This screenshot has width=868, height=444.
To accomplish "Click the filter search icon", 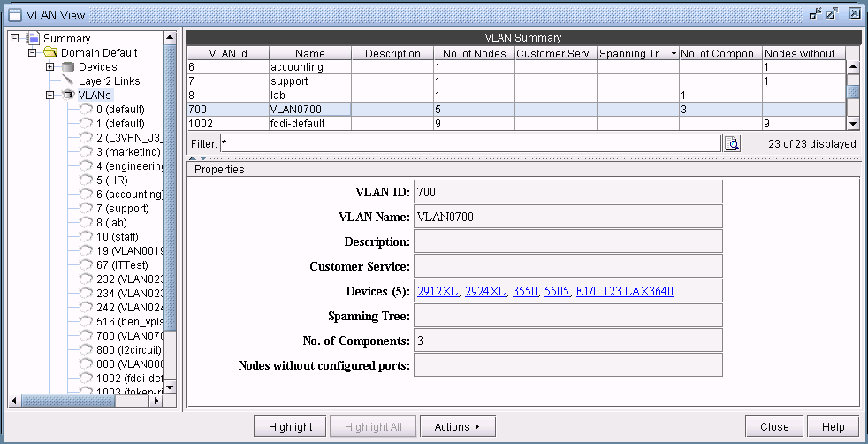I will pos(732,144).
